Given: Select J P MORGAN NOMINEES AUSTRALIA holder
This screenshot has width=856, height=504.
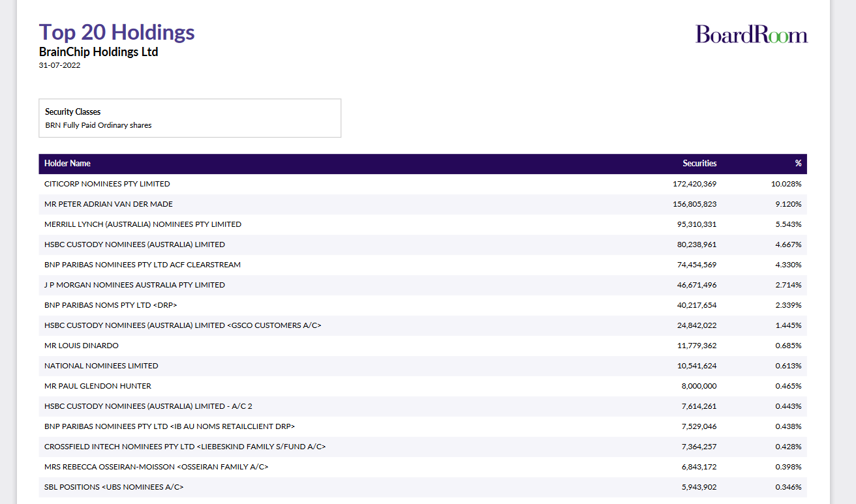Looking at the screenshot, I should pos(134,285).
